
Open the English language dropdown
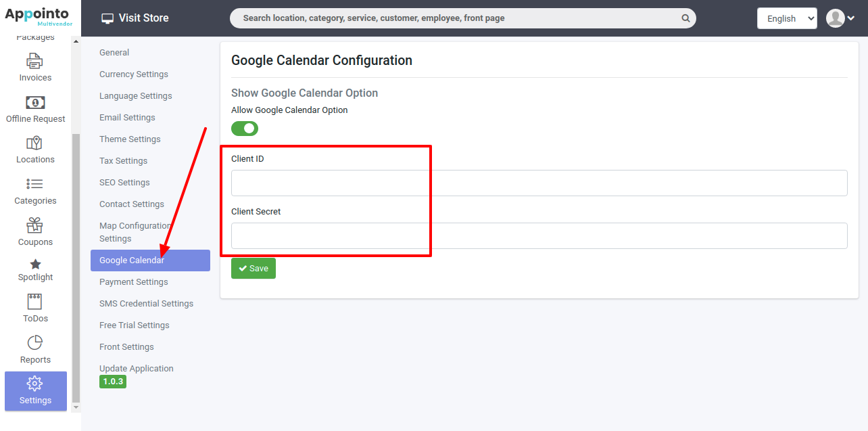pos(787,18)
